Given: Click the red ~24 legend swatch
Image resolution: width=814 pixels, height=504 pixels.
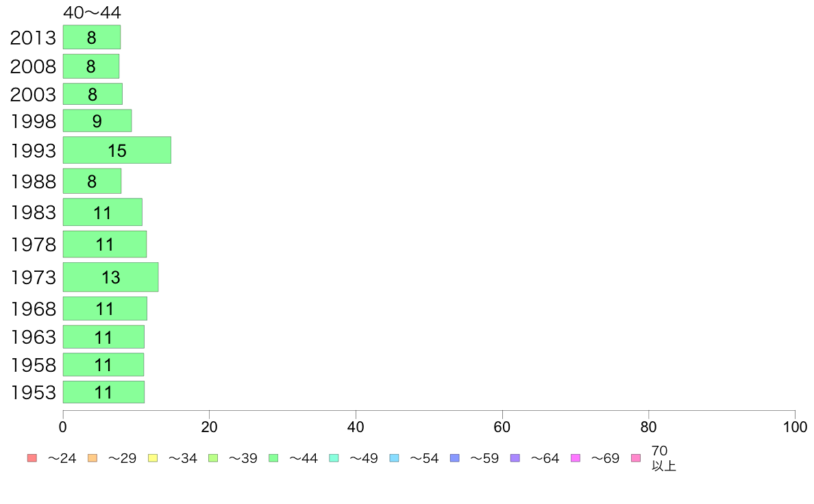Looking at the screenshot, I should coord(32,458).
